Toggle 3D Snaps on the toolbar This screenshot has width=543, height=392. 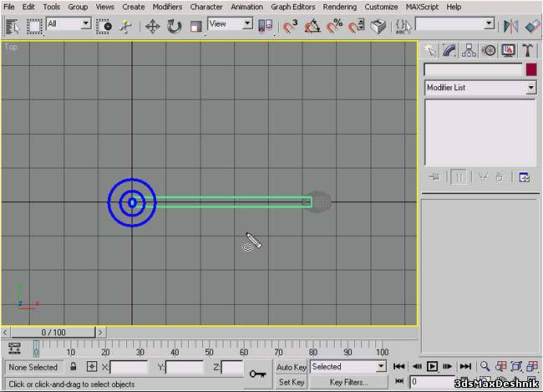click(290, 27)
